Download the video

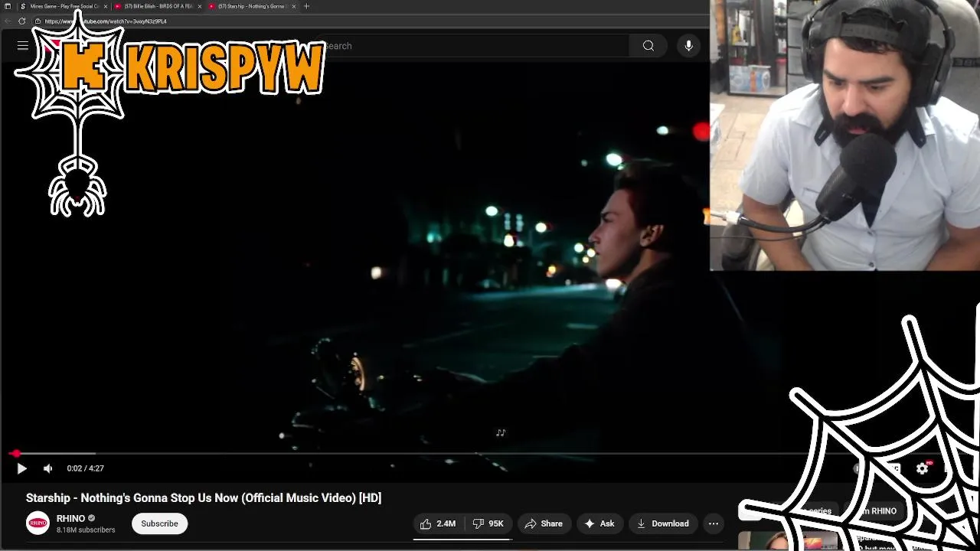(663, 523)
